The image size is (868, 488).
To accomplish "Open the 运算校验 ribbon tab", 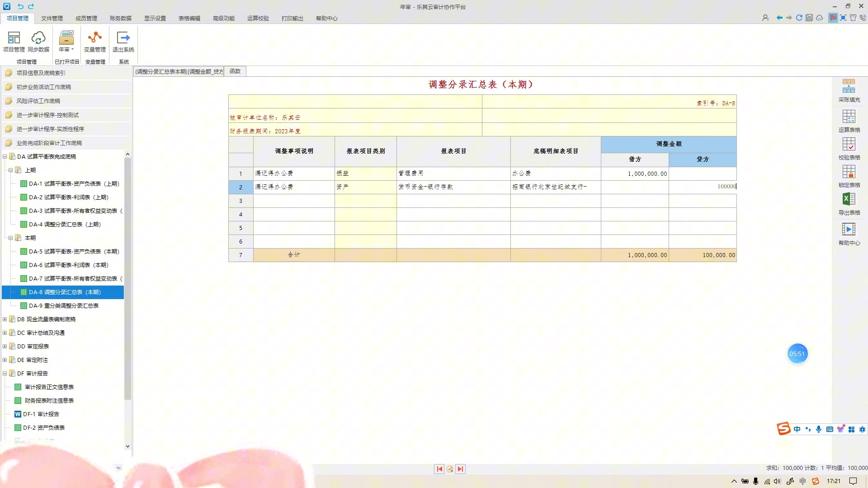I will 258,19.
